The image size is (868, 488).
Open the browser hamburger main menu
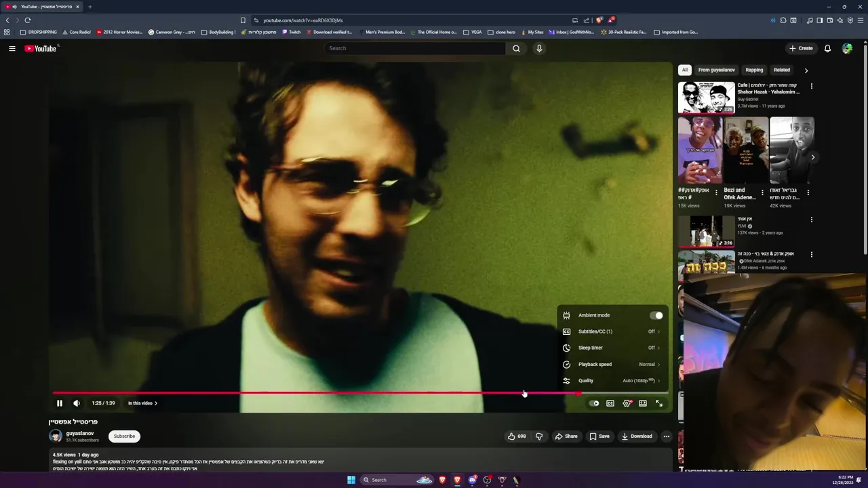click(861, 20)
